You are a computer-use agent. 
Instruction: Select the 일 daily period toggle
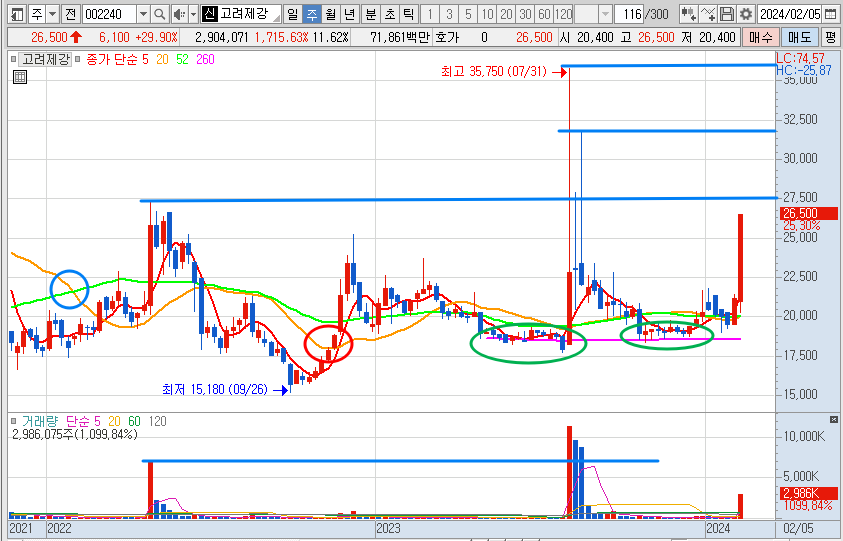pyautogui.click(x=292, y=14)
